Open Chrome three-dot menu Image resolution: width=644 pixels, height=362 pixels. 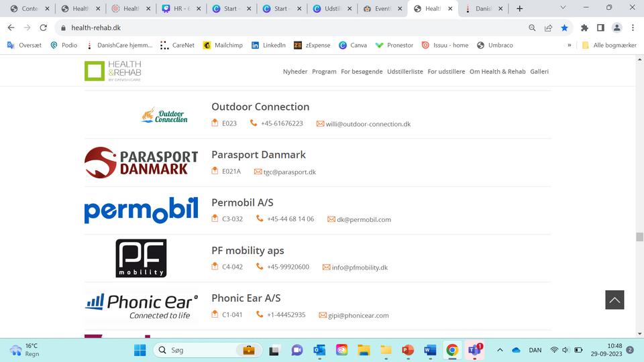(x=633, y=28)
